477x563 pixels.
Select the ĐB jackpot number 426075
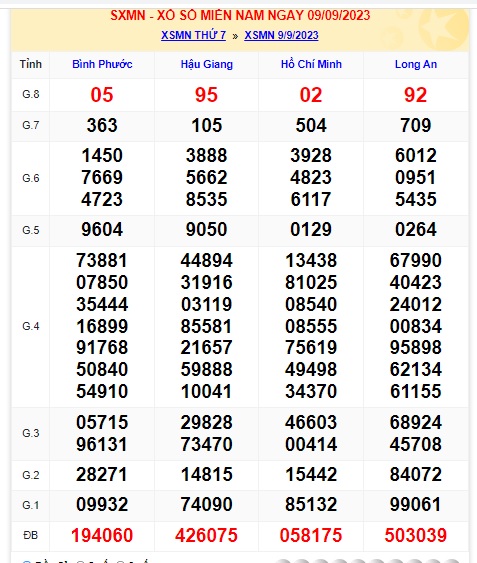207,535
